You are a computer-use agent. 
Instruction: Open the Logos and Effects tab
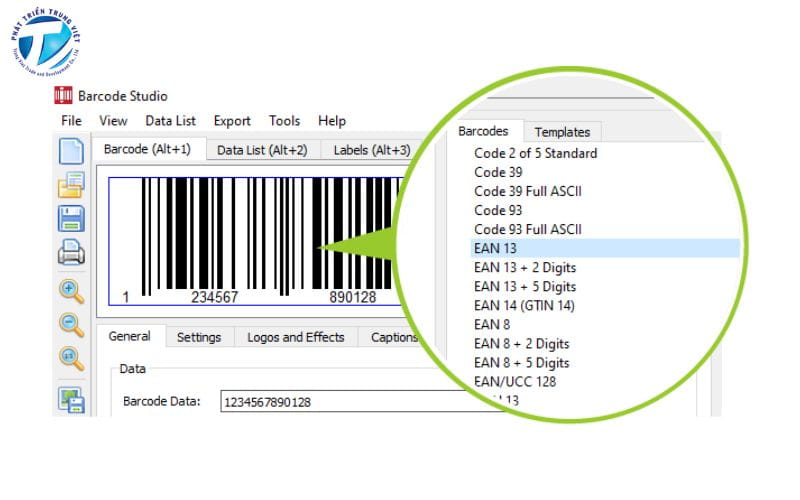tap(295, 337)
